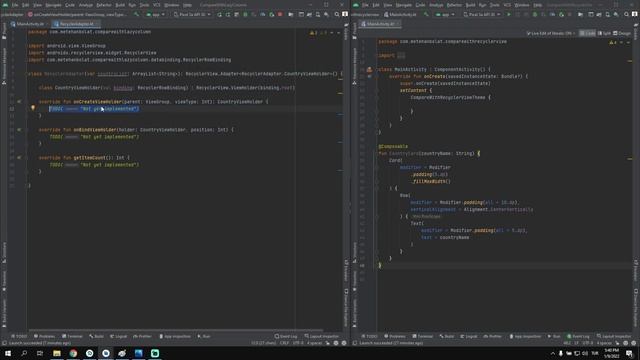This screenshot has height=360, width=640.
Task: Open the Refactor menu in right window
Action: point(454,5)
